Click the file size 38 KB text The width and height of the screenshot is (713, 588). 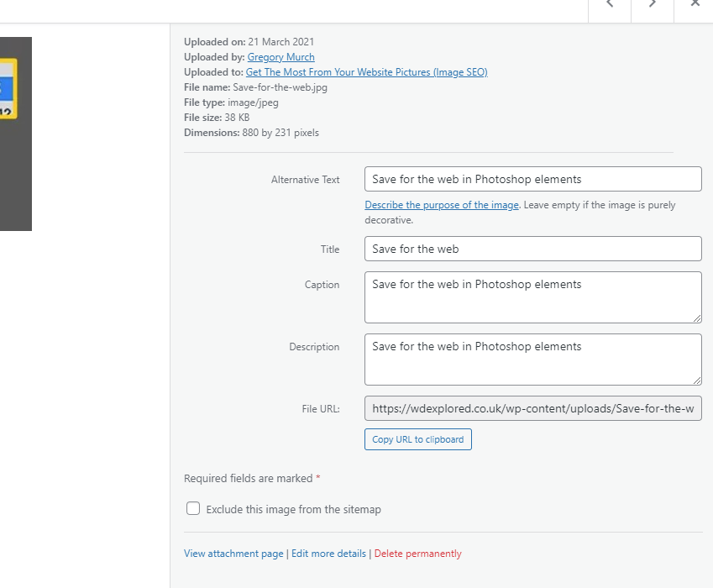point(237,118)
